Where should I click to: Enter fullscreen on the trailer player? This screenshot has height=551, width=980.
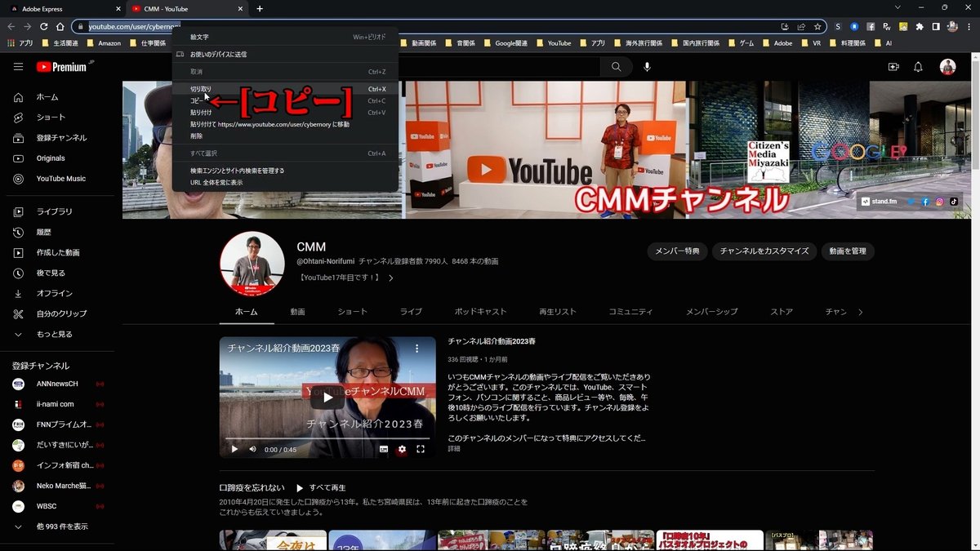[x=421, y=449]
